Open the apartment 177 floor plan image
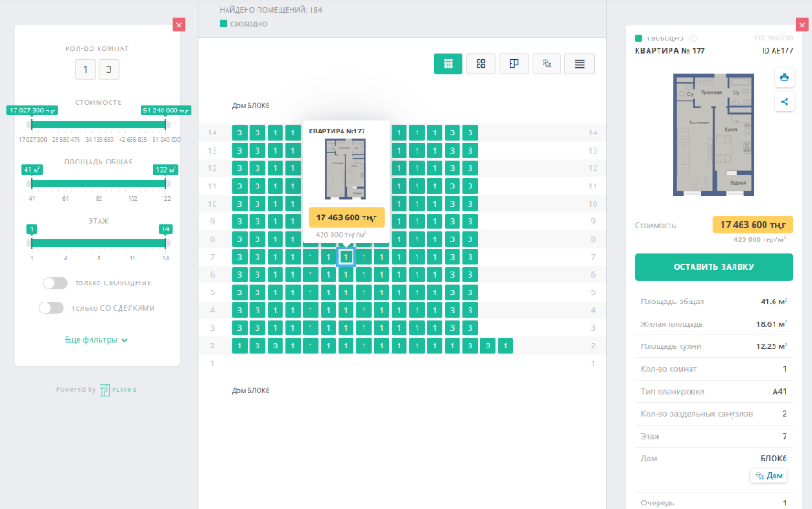This screenshot has width=812, height=509. (714, 135)
